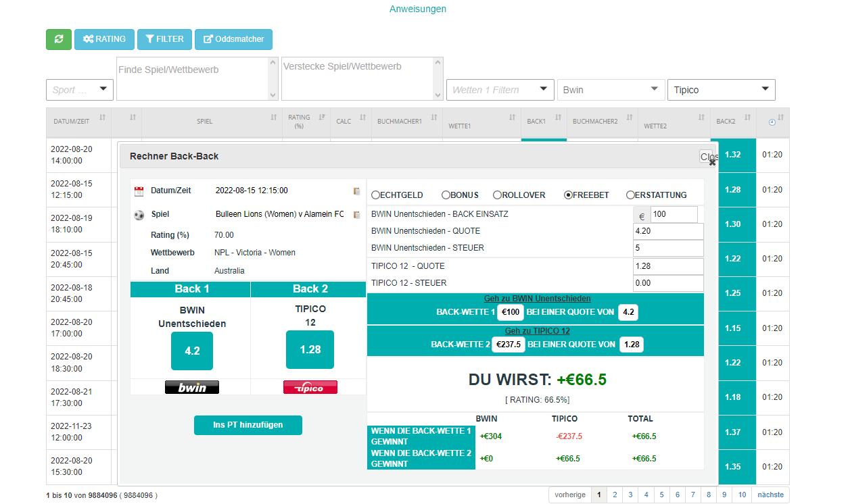This screenshot has width=848, height=504.
Task: Edit the BWIN Unentschieden STEUER field
Action: coord(668,249)
